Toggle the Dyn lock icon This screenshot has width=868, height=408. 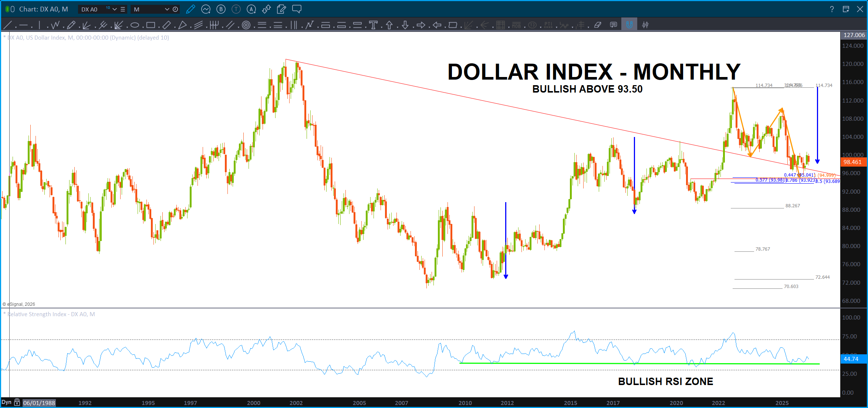(x=17, y=402)
